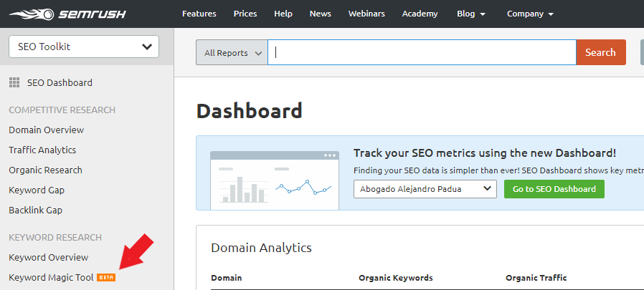This screenshot has height=290, width=644.
Task: Click the orange Search button
Action: 601,52
